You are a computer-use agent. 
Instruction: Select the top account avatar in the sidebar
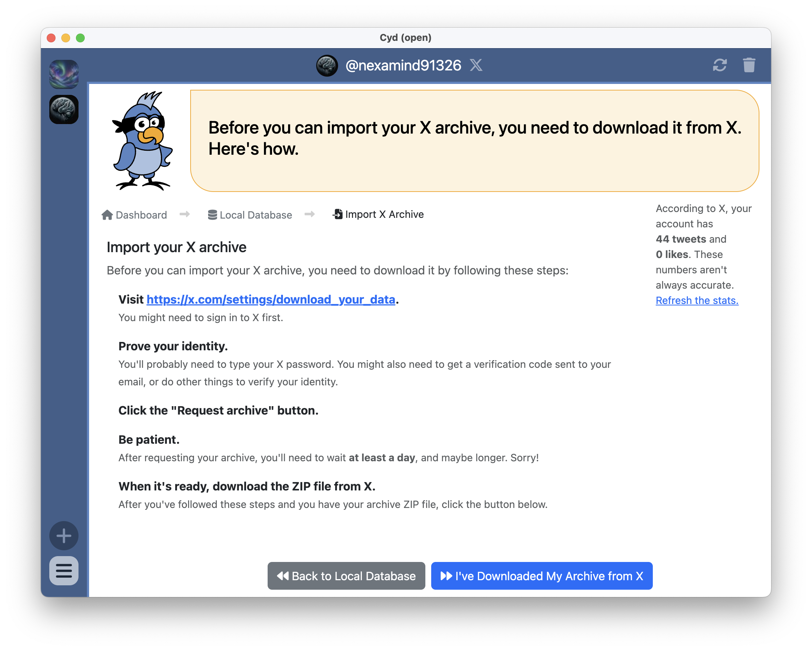click(x=64, y=74)
